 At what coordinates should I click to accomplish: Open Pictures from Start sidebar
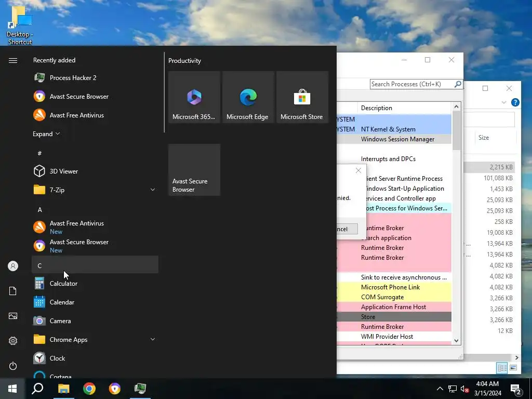[x=13, y=316]
